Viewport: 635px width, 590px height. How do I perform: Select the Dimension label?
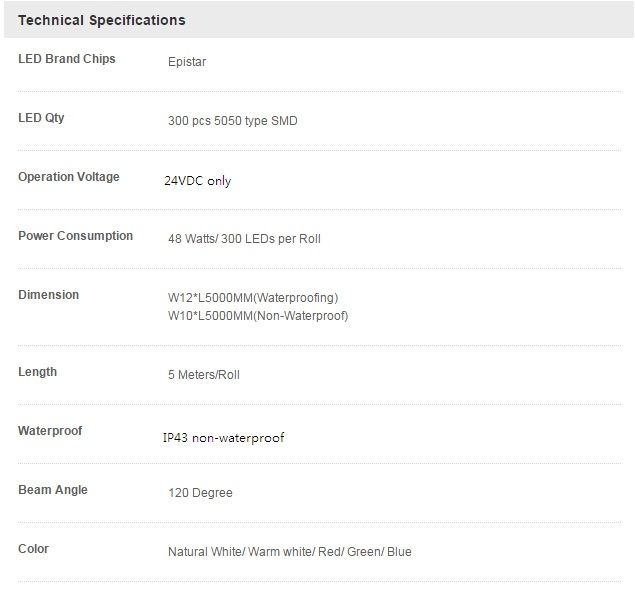click(49, 295)
